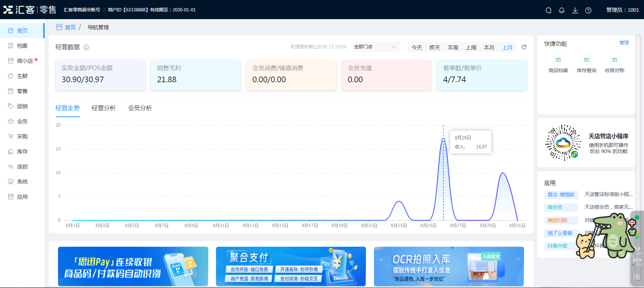
Task: Click the 首页 sidebar home icon
Action: point(10,31)
